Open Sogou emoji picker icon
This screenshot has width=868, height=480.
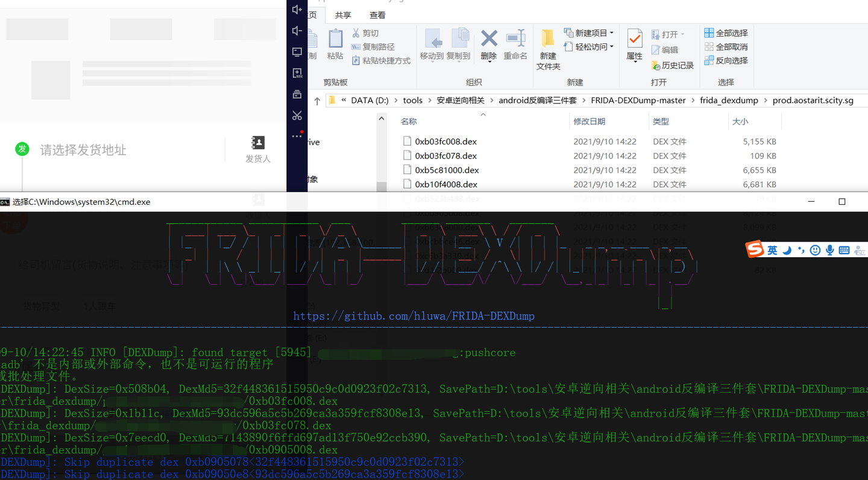point(815,249)
